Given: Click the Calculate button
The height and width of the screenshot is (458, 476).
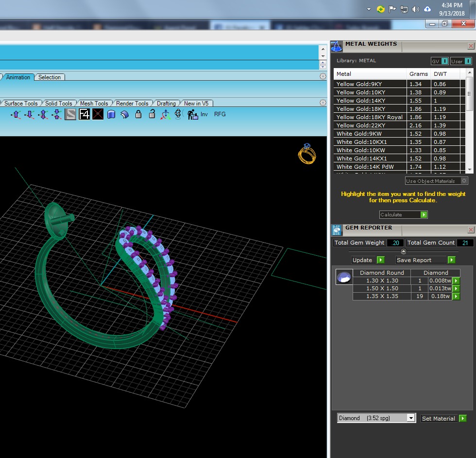Looking at the screenshot, I should click(404, 214).
